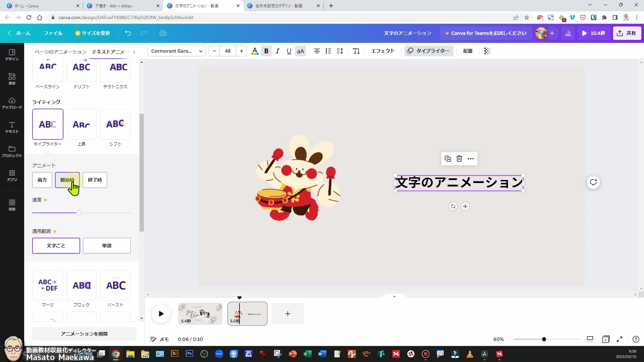Open the 背景 background panel

point(12,204)
